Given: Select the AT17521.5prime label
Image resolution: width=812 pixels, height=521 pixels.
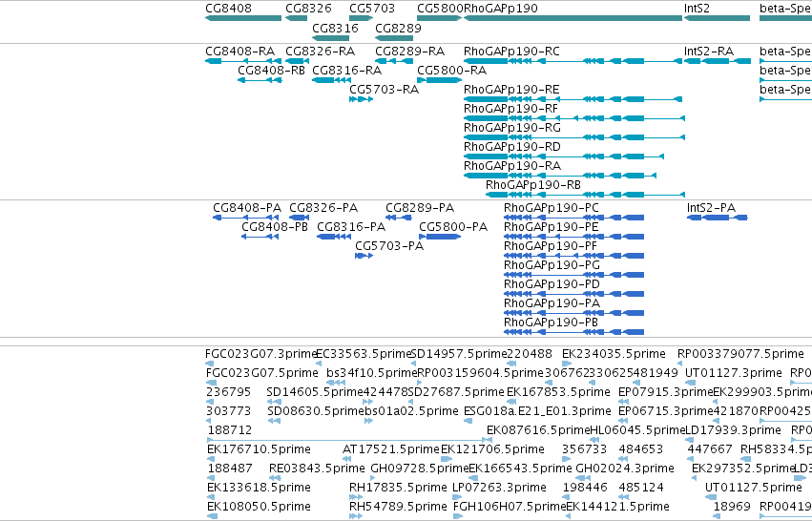Looking at the screenshot, I should (391, 449).
